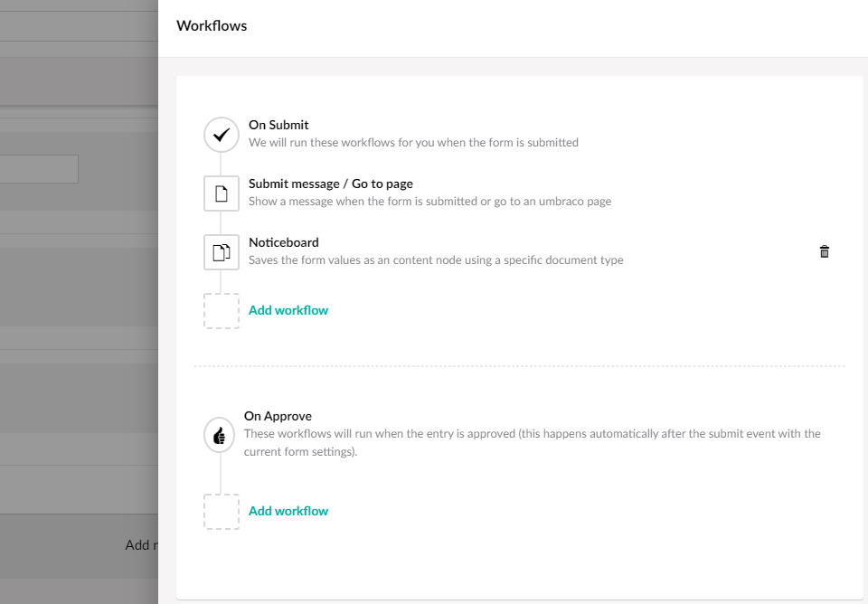Click the Noticeboard stacked-pages icon

coord(221,252)
